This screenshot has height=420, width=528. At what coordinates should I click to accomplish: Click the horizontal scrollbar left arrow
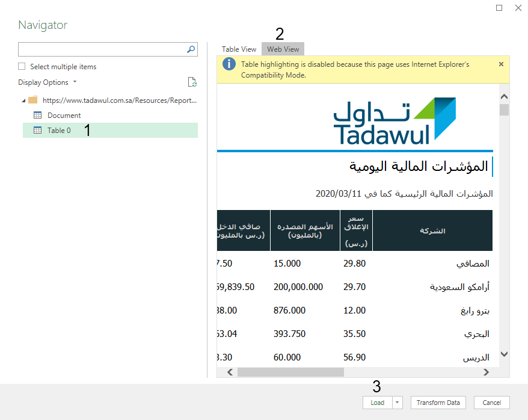pos(230,372)
